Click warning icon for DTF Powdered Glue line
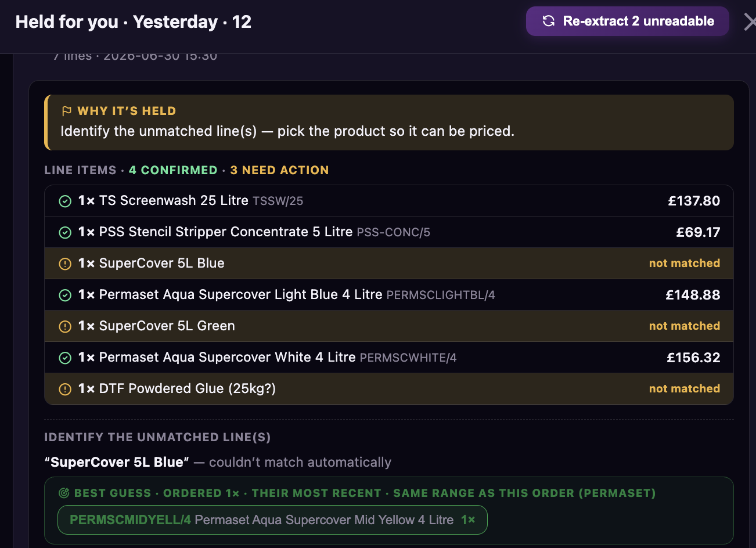The height and width of the screenshot is (548, 756). pyautogui.click(x=65, y=389)
